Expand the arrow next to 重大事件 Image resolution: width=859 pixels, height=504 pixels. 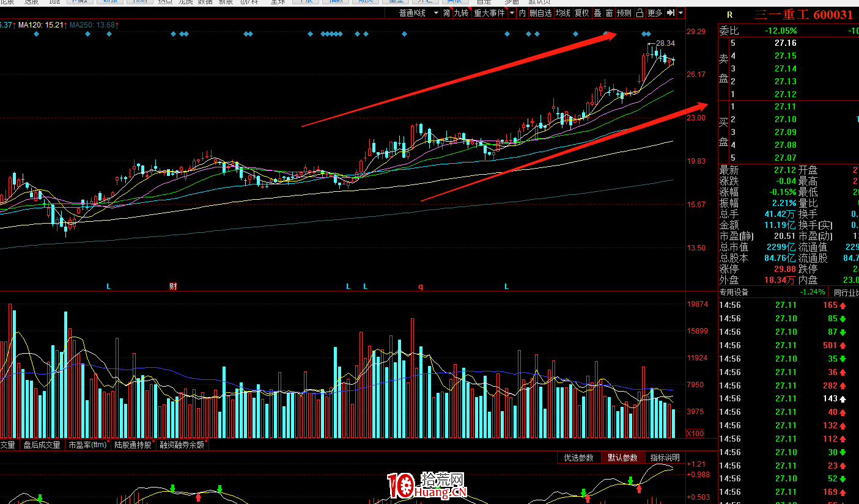[x=511, y=13]
